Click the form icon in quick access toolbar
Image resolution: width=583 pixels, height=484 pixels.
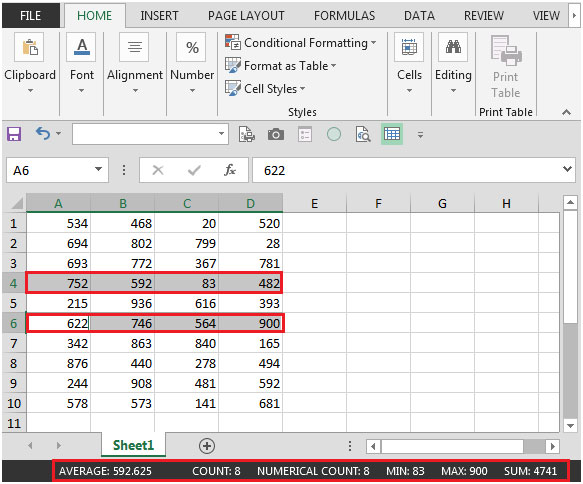tap(305, 134)
